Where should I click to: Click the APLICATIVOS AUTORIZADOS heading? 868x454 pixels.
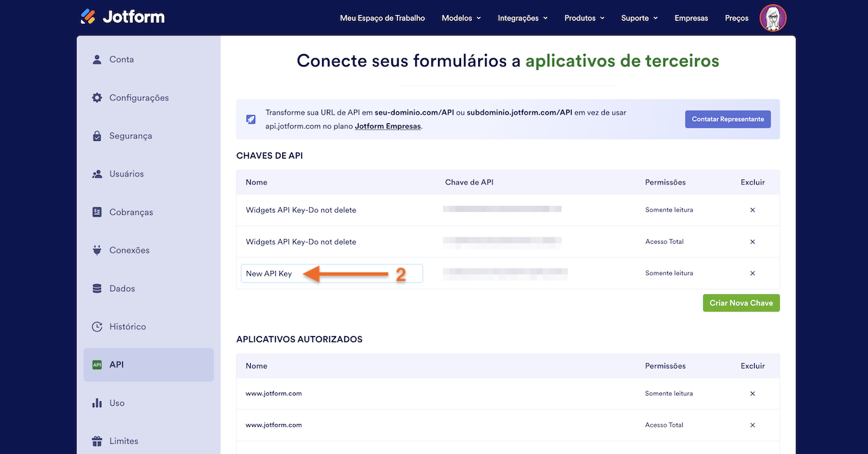coord(299,339)
